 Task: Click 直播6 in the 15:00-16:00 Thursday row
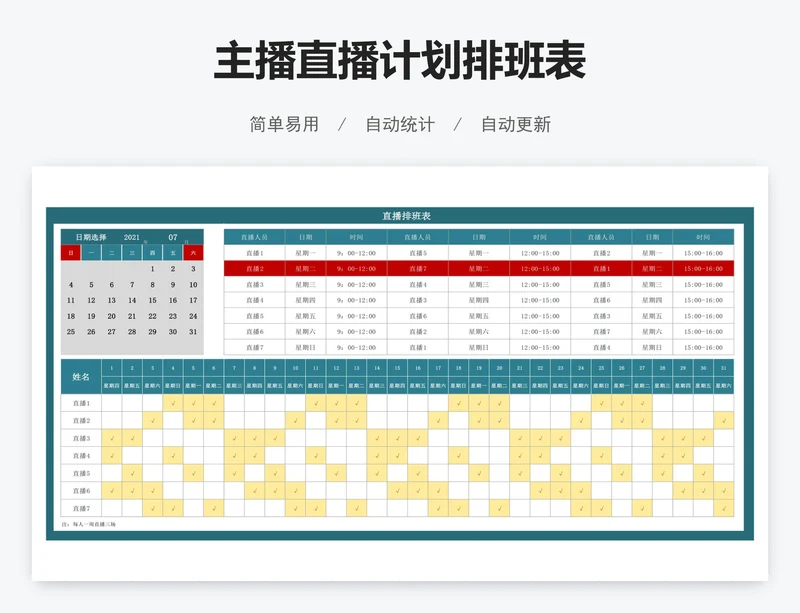(x=602, y=301)
